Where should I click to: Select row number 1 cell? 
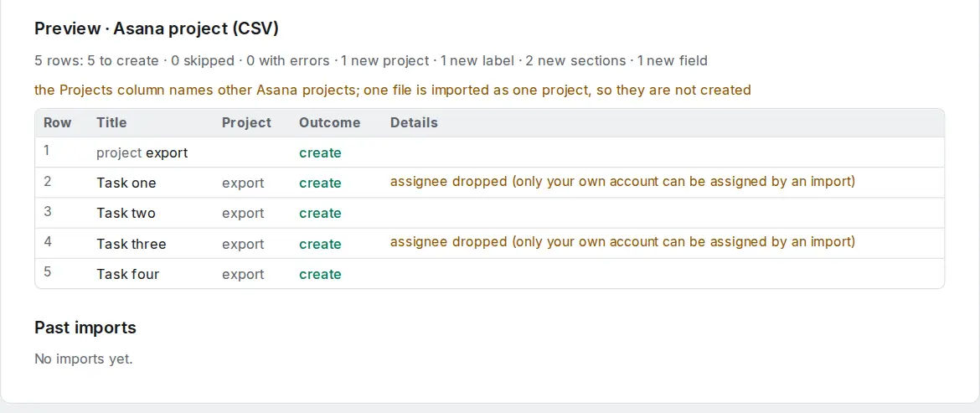46,151
